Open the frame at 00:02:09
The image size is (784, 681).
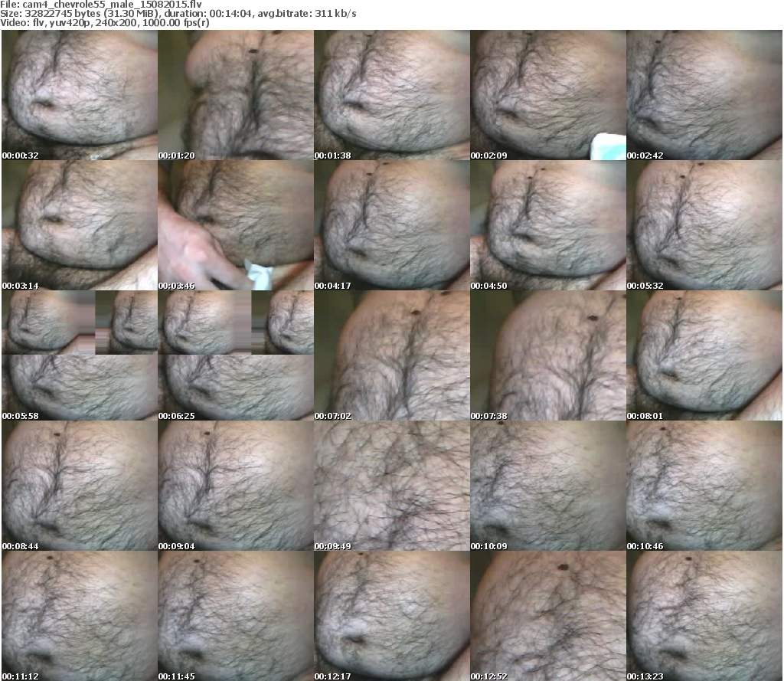pyautogui.click(x=547, y=95)
